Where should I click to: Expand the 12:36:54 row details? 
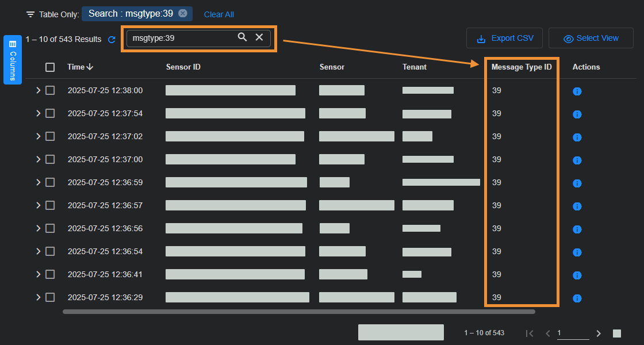pos(39,251)
